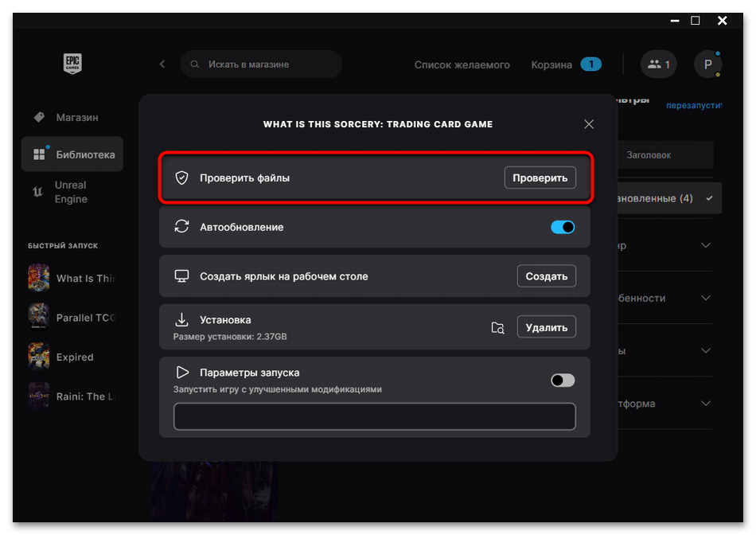Click the desktop monitor shortcut icon
Image resolution: width=756 pixels, height=535 pixels.
(181, 276)
